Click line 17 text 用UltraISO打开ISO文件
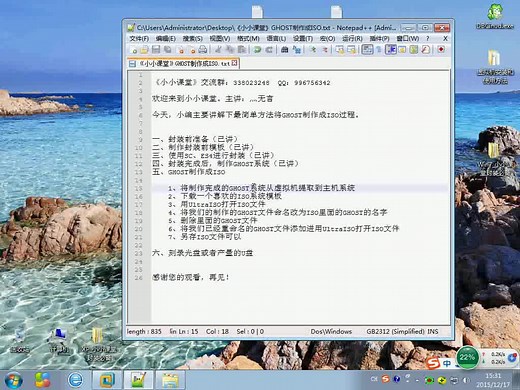 (x=217, y=204)
